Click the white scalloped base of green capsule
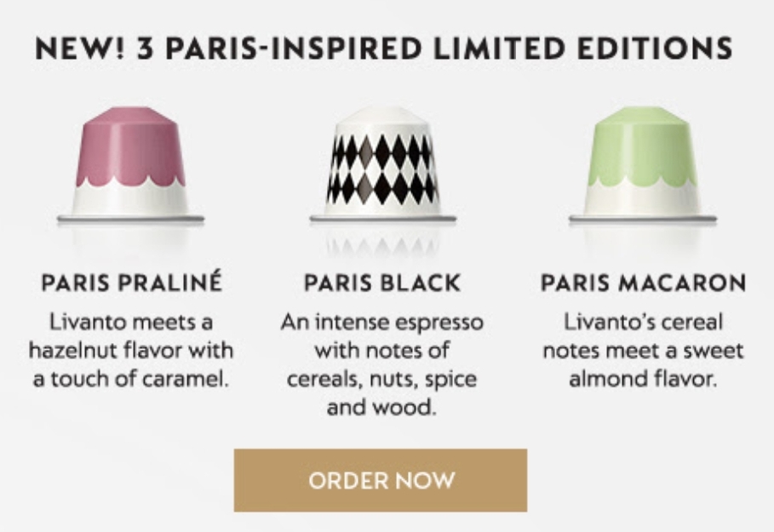The width and height of the screenshot is (774, 532). coord(643,198)
